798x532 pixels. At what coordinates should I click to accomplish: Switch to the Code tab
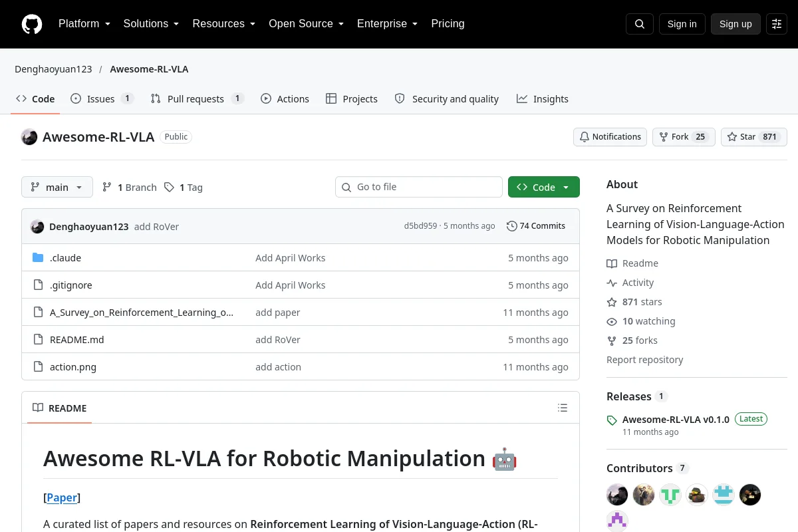35,99
